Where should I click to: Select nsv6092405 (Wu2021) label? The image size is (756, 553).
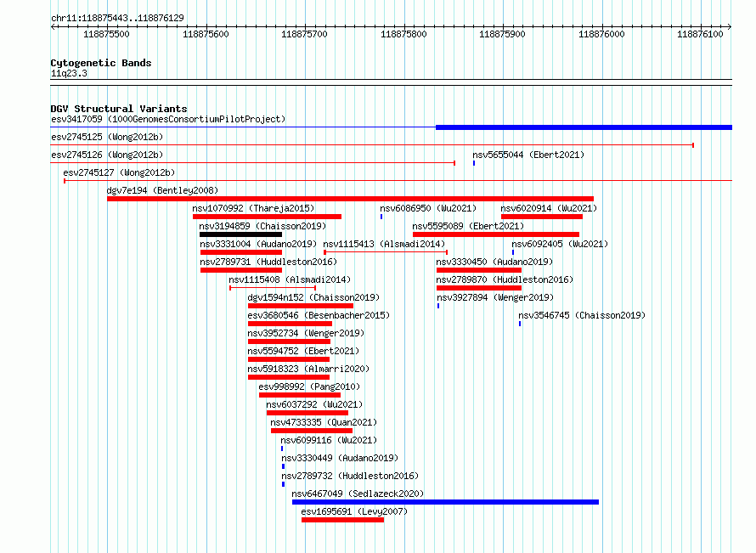560,244
